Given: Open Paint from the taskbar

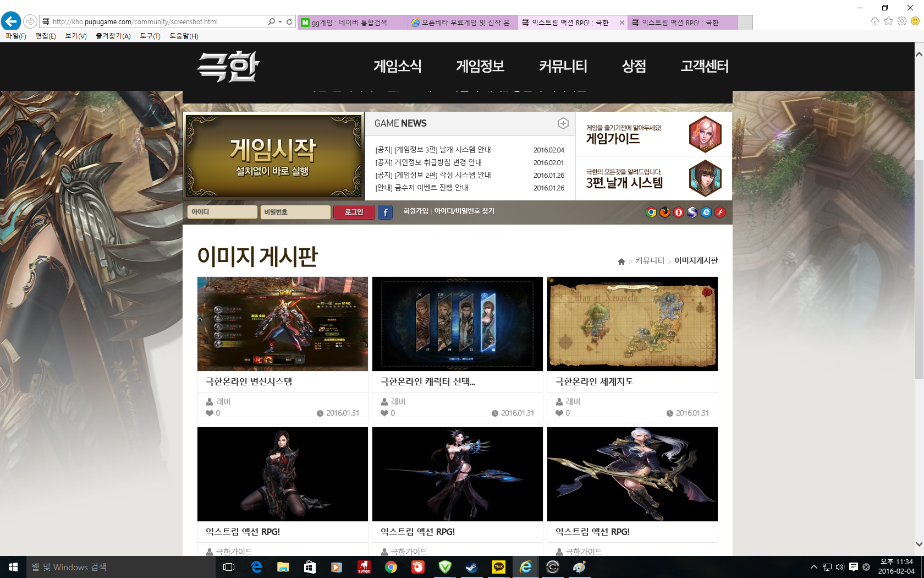Looking at the screenshot, I should 580,567.
